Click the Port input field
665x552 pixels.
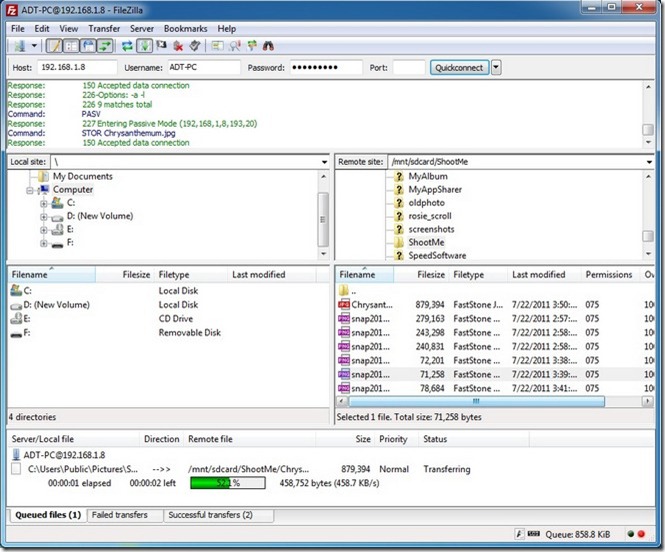click(408, 68)
